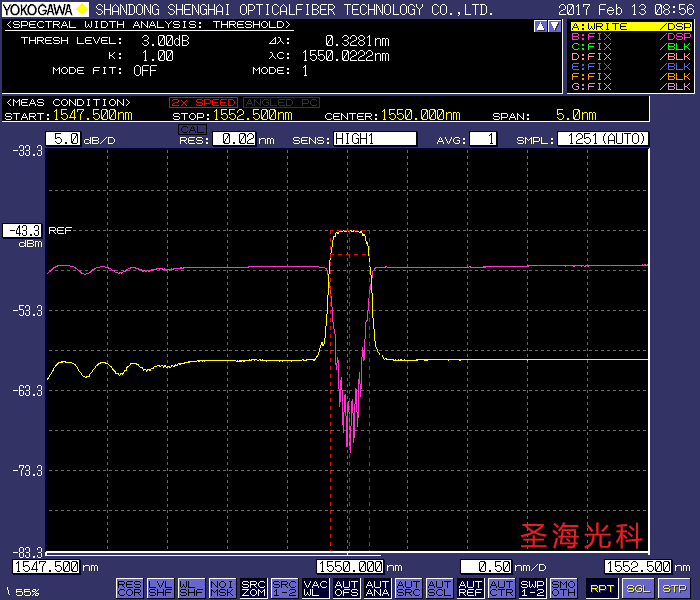
Task: Toggle the SMO OTH indicator
Action: click(x=563, y=588)
